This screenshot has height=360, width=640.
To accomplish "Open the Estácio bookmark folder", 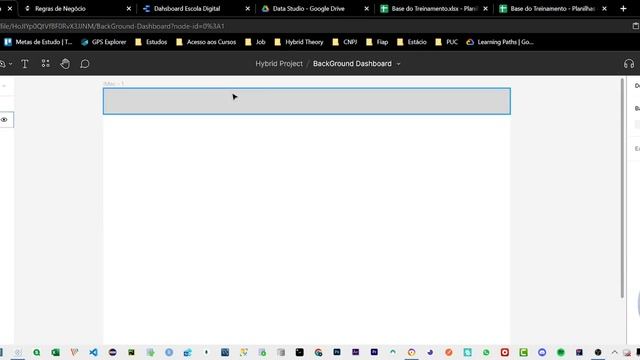I will (x=411, y=42).
